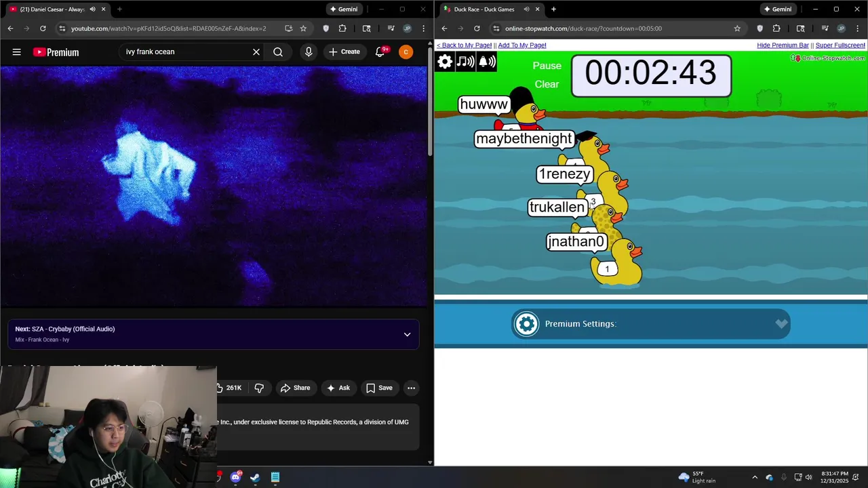
Task: Go to YouTube Premium home logo
Action: click(x=56, y=52)
